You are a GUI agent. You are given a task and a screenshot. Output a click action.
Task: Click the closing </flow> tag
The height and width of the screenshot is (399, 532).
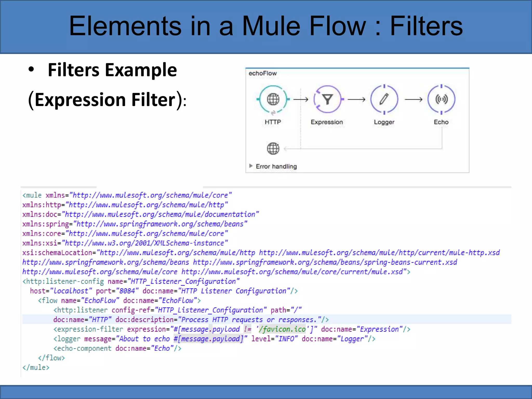[x=51, y=358]
